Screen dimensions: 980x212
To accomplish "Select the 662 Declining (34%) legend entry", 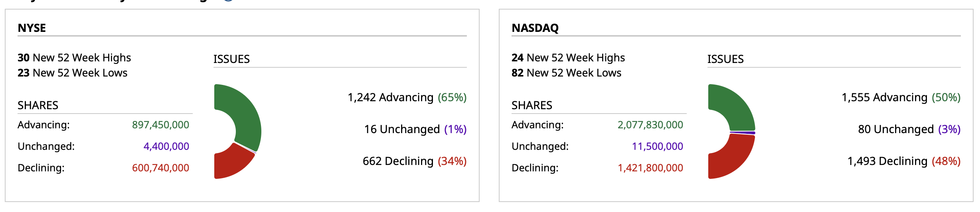I will 414,161.
